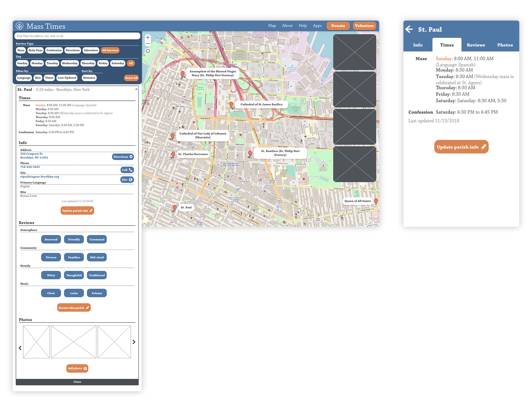Filter services by Confession

(54, 50)
